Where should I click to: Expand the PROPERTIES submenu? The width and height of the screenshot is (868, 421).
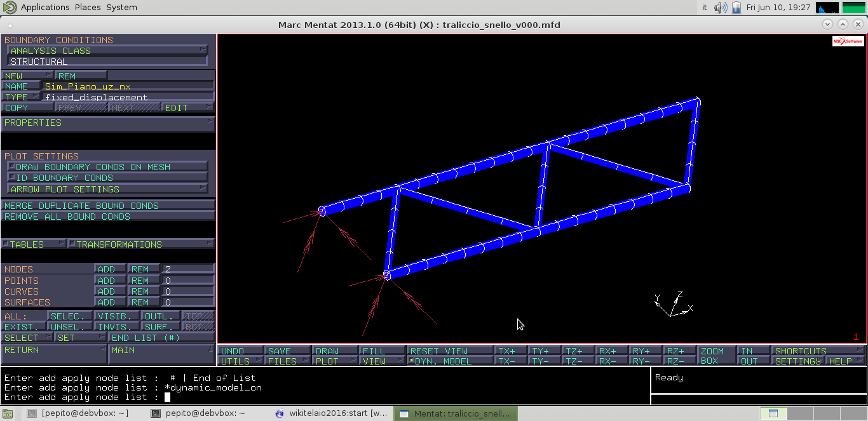tap(108, 123)
